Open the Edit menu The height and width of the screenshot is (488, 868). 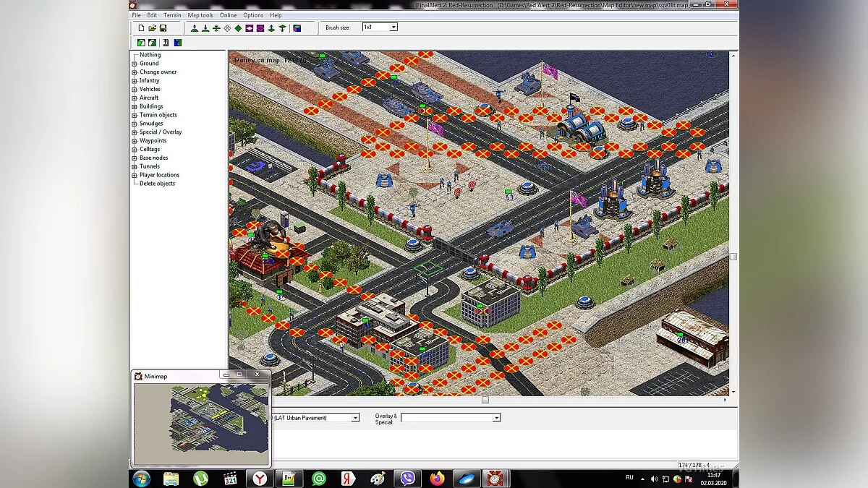(152, 15)
